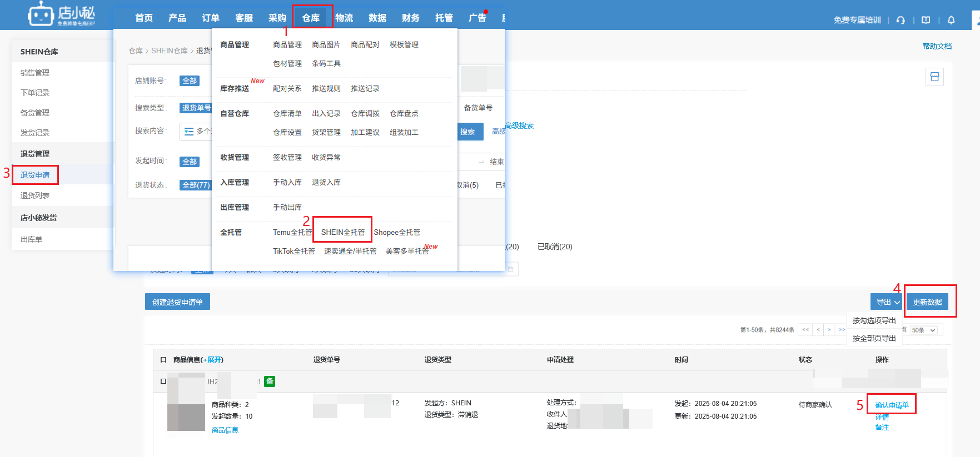Open the 帮助文档 link
980x457 pixels.
937,46
